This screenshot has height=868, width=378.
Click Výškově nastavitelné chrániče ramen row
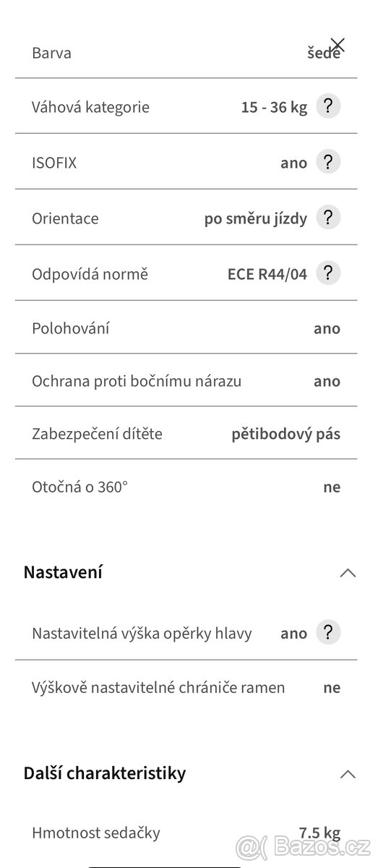(x=186, y=687)
